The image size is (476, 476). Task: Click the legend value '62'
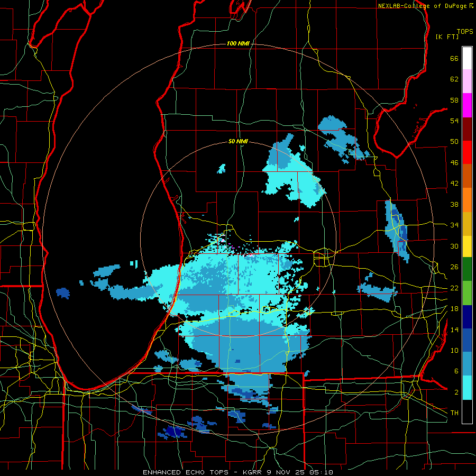click(454, 79)
